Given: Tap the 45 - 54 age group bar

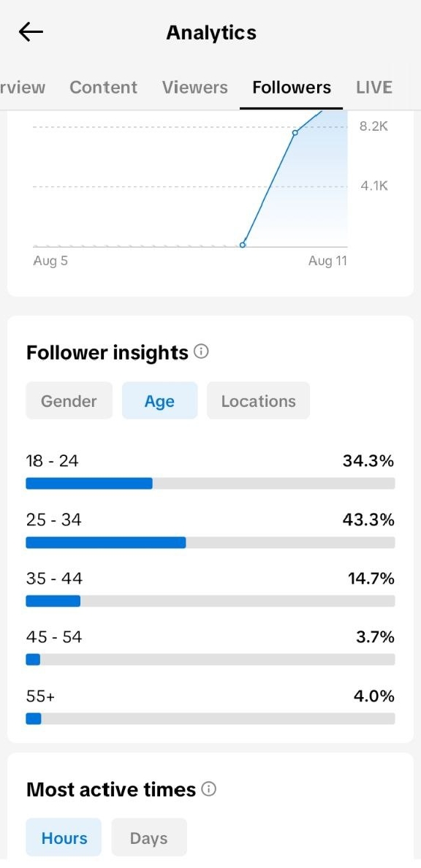Looking at the screenshot, I should (x=210, y=660).
